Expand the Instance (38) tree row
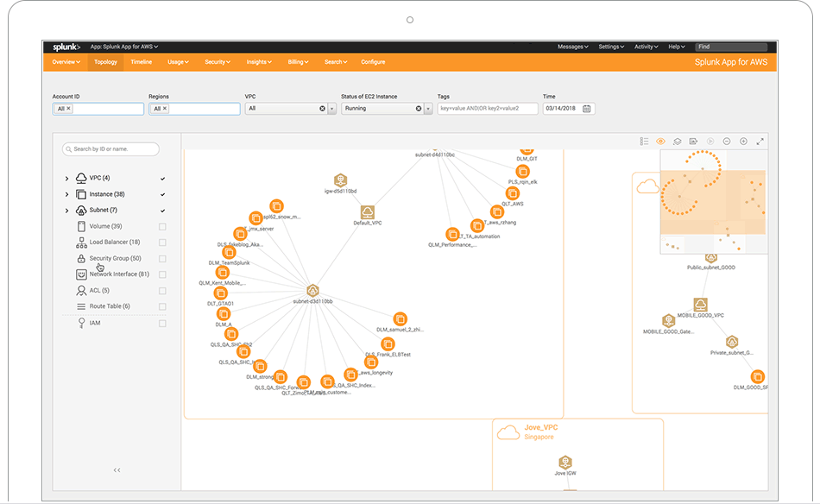This screenshot has height=504, width=820. click(67, 194)
